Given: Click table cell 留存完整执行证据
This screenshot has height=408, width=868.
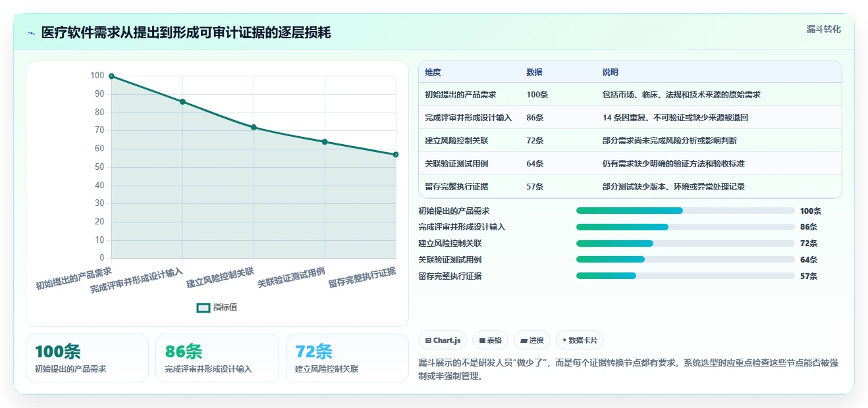Looking at the screenshot, I should (456, 187).
